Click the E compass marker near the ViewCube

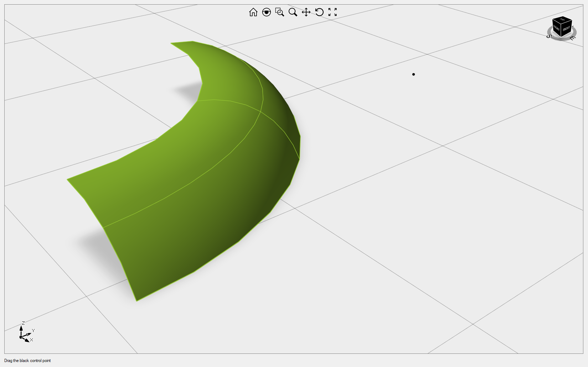click(x=573, y=38)
